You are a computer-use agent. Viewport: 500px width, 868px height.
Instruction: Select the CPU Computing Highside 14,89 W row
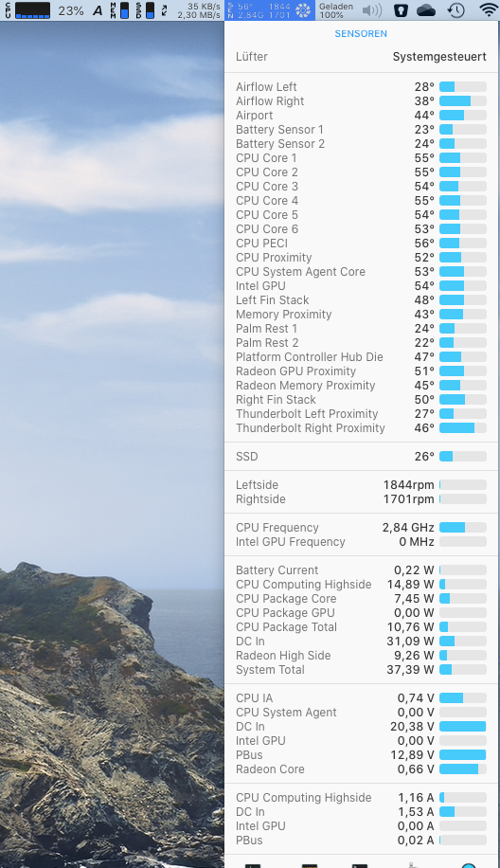pos(361,585)
